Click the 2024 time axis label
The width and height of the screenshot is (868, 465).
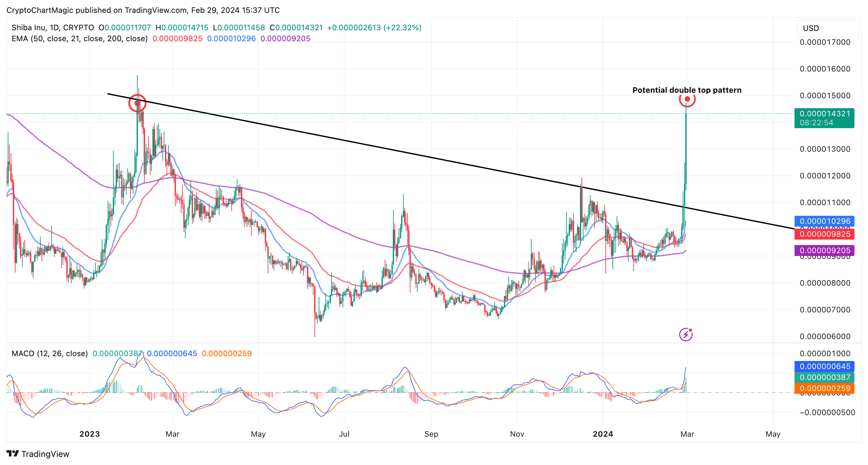coord(603,434)
